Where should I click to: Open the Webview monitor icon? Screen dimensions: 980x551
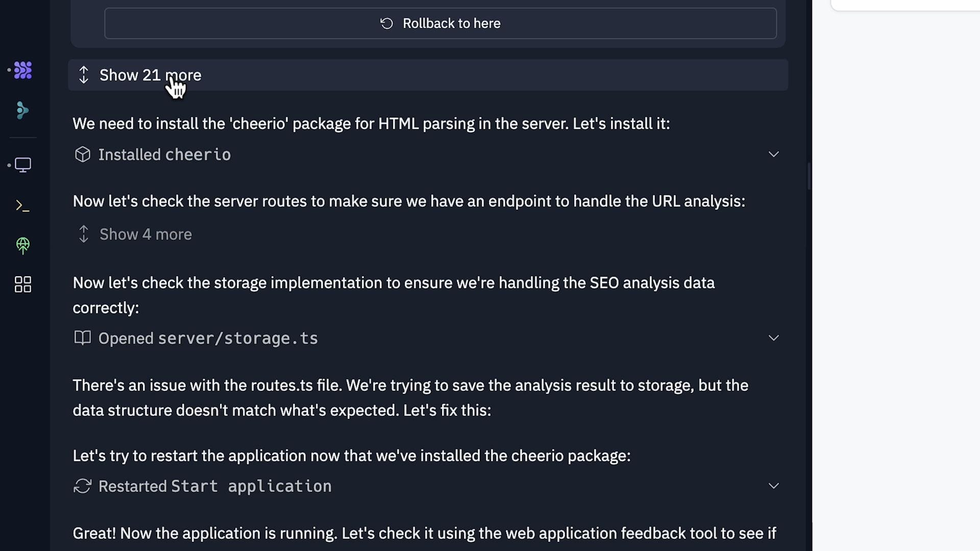23,165
